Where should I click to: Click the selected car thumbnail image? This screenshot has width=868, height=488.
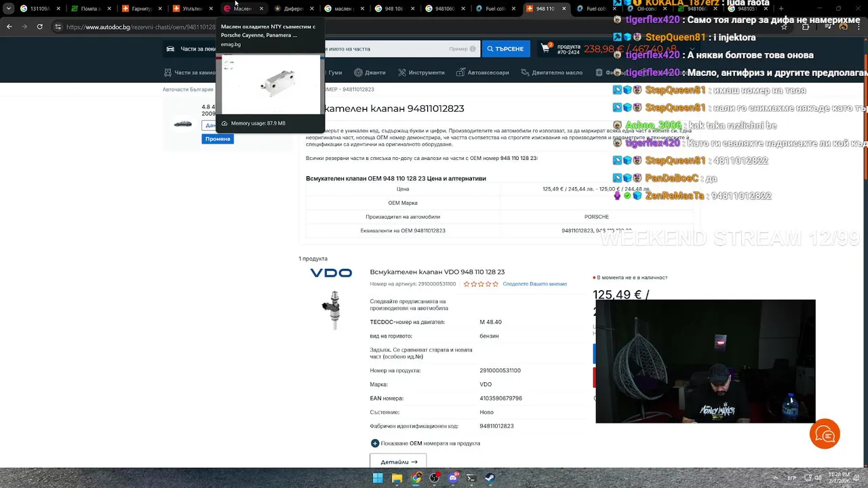[182, 124]
